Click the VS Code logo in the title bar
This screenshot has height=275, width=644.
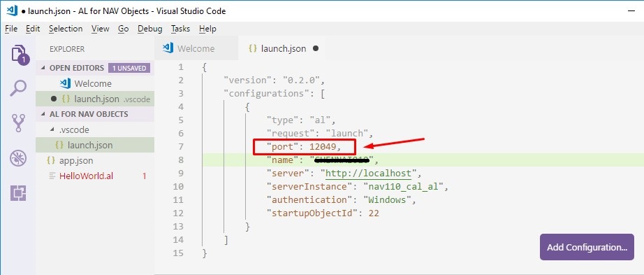[12, 11]
